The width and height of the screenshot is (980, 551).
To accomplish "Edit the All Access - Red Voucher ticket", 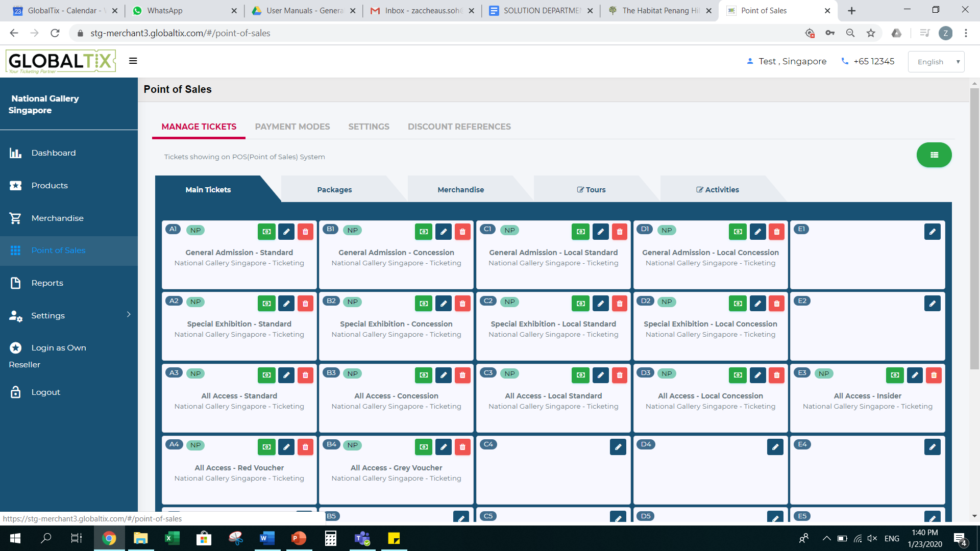I will [x=286, y=447].
